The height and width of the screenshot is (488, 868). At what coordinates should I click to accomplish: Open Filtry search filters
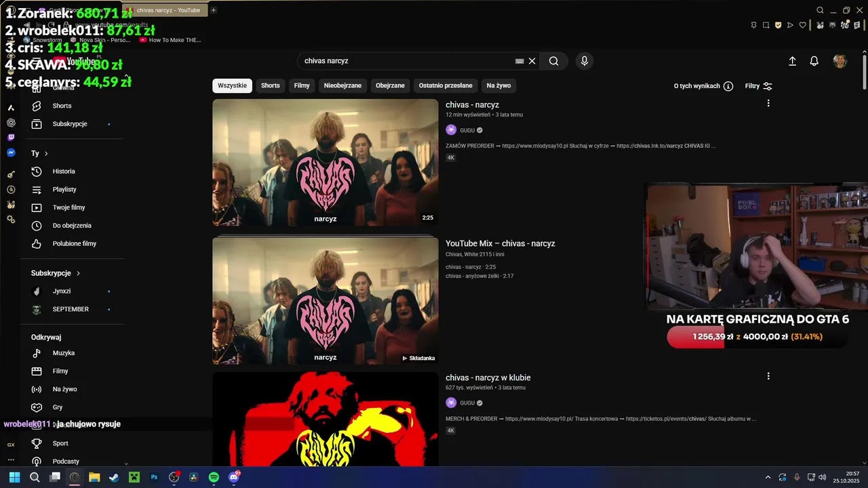(759, 86)
